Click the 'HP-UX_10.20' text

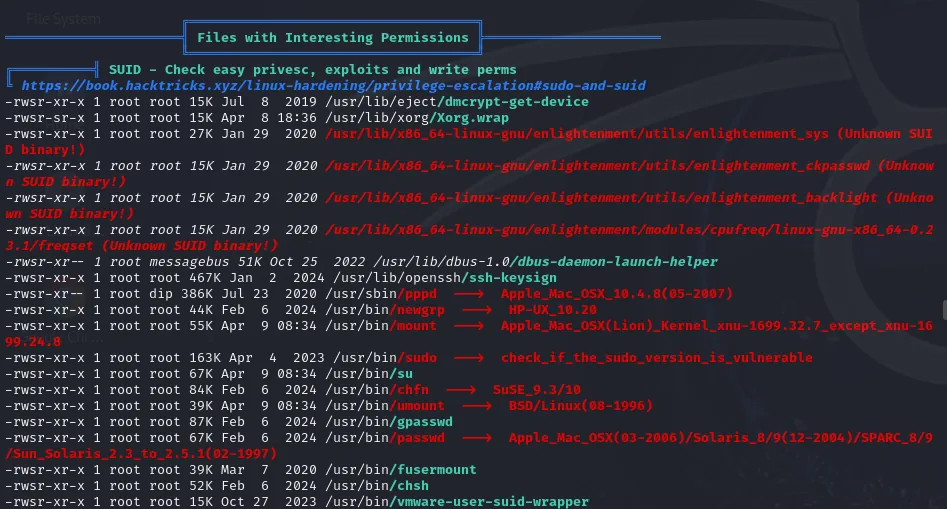click(553, 310)
